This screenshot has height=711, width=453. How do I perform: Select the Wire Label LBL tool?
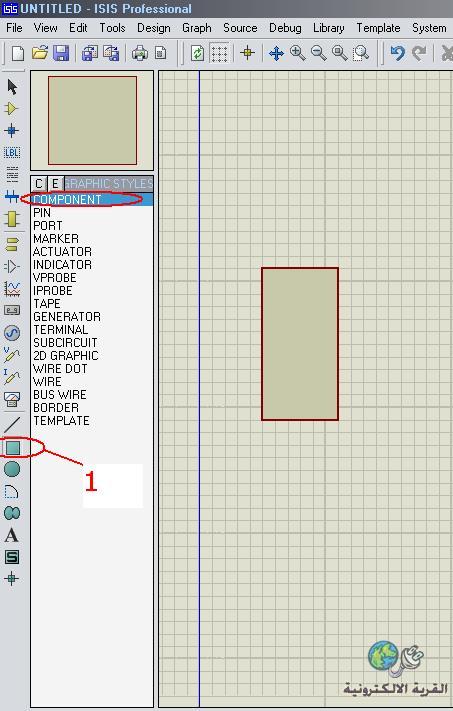(12, 153)
